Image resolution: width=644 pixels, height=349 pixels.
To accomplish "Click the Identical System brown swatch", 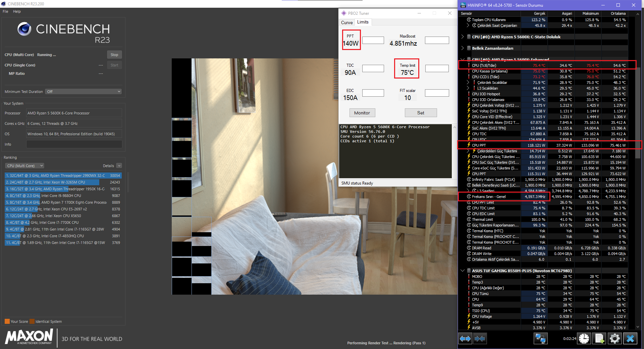I will tap(32, 321).
